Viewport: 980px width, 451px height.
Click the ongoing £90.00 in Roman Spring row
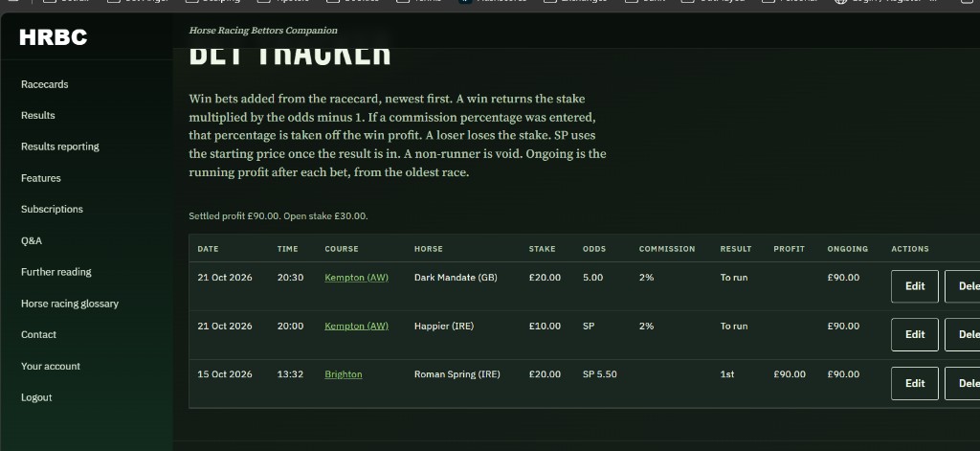(843, 374)
